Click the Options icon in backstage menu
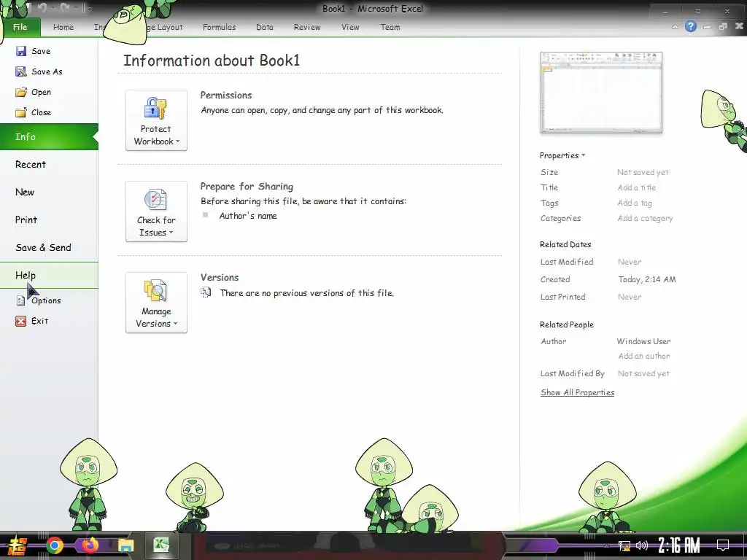 [20, 300]
